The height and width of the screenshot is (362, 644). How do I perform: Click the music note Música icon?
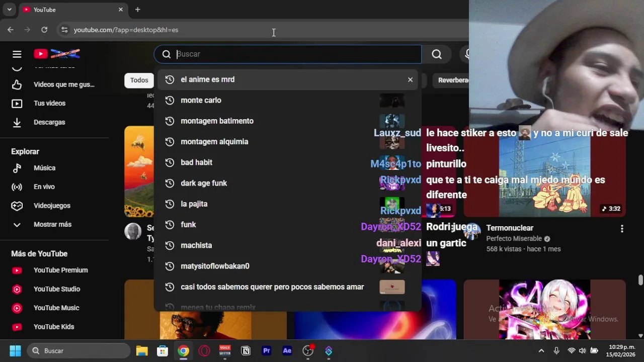pyautogui.click(x=17, y=168)
